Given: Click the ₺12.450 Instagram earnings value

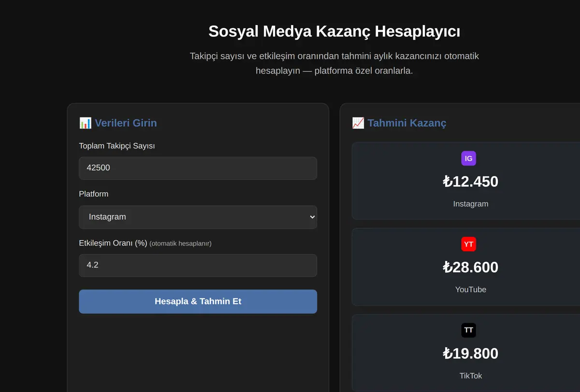Looking at the screenshot, I should click(x=470, y=181).
